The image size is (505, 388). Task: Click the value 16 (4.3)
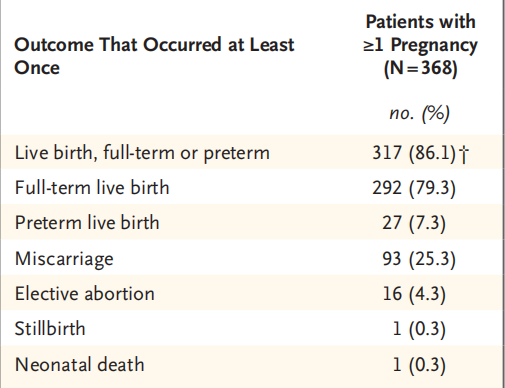pyautogui.click(x=414, y=294)
